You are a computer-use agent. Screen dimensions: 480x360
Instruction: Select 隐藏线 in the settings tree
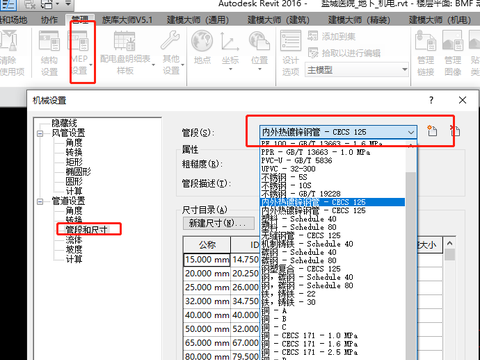(x=64, y=123)
